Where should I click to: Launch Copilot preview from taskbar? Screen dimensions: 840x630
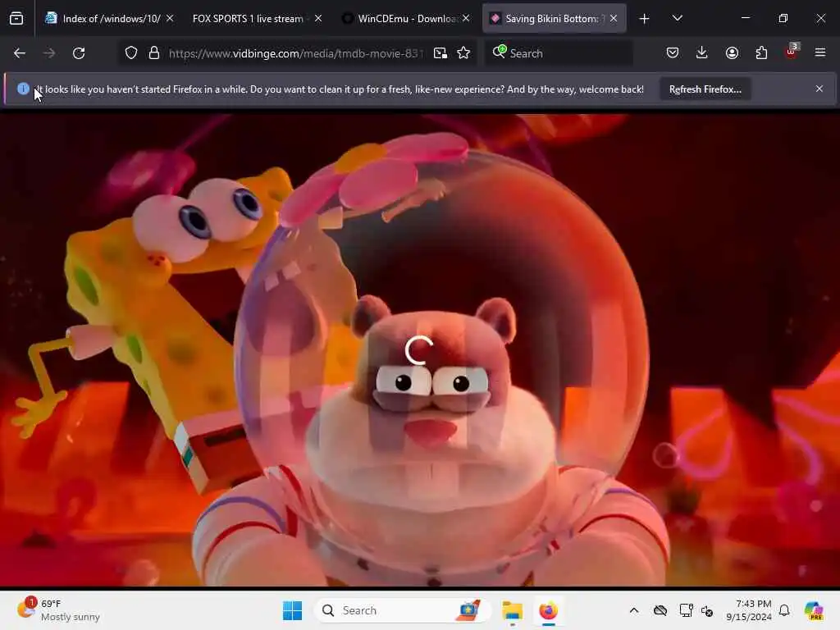click(814, 610)
